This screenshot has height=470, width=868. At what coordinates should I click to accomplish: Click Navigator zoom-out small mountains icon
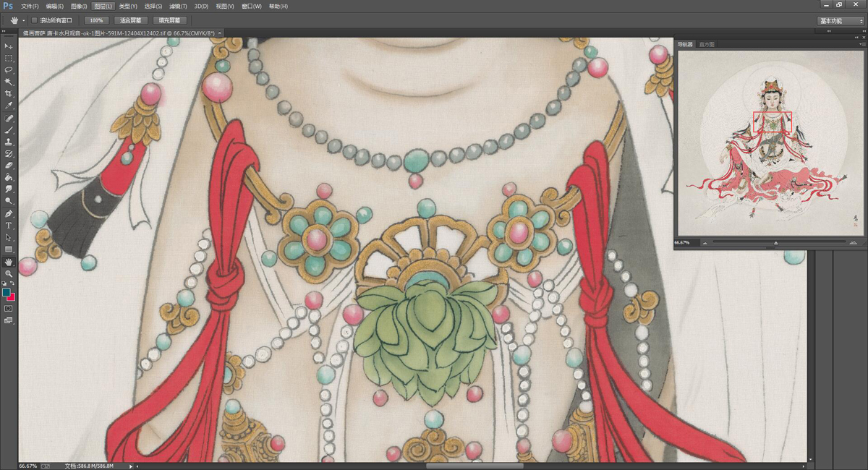click(x=705, y=243)
